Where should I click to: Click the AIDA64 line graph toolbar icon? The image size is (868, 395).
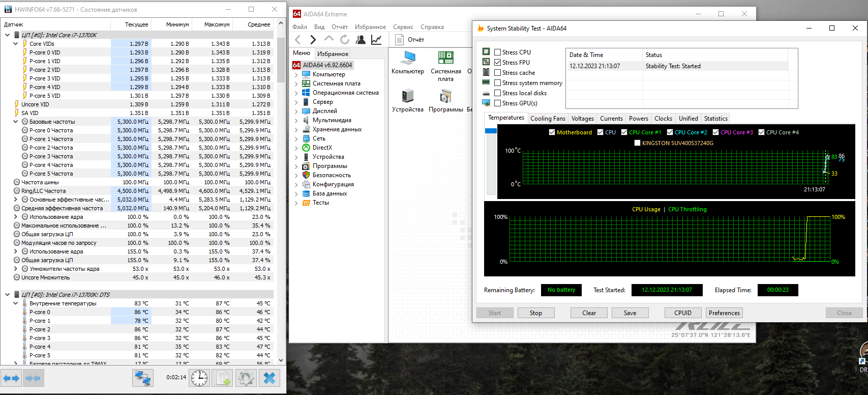pyautogui.click(x=376, y=40)
